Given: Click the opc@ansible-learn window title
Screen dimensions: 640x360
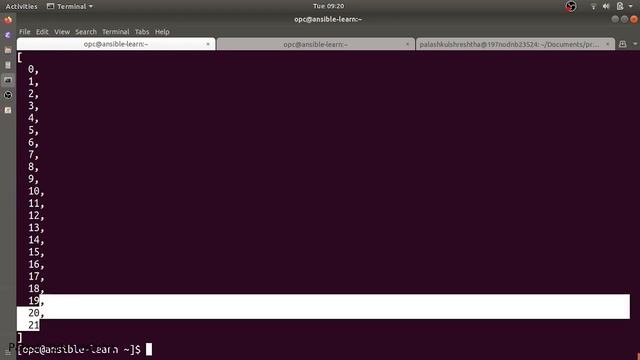Looking at the screenshot, I should [328, 19].
